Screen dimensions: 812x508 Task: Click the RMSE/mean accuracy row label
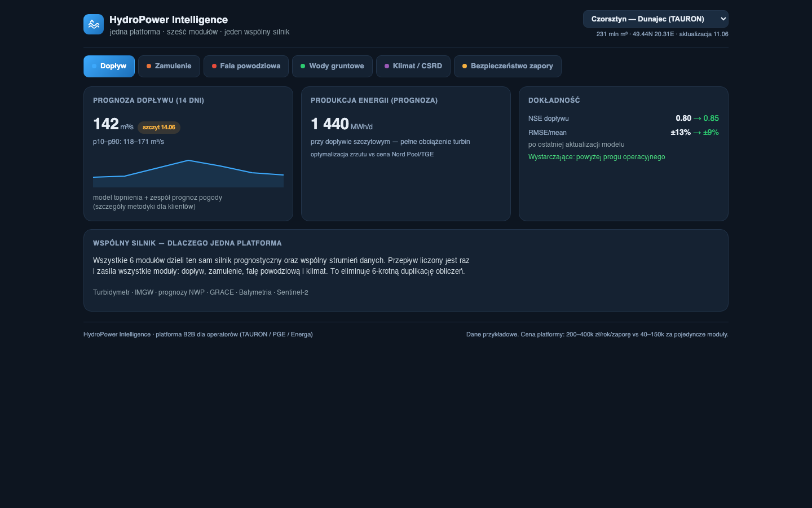point(548,133)
